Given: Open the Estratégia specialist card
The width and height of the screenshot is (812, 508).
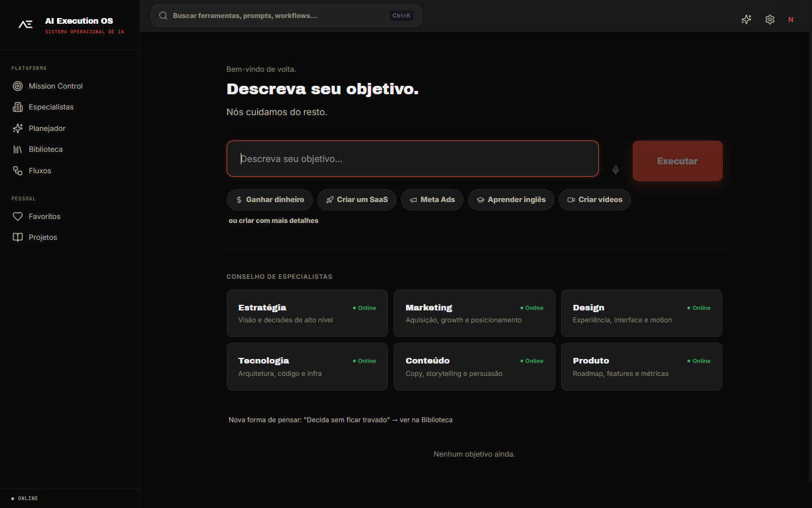Looking at the screenshot, I should [x=307, y=313].
